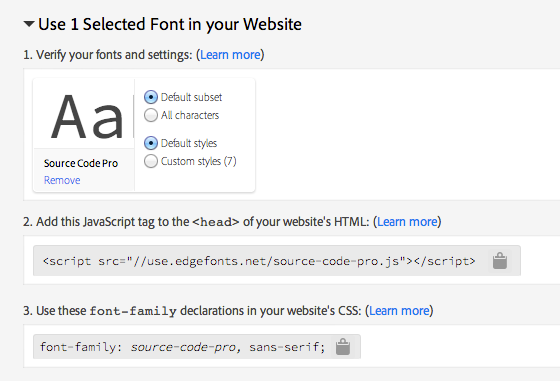560x381 pixels.
Task: Click the script src code text
Action: 259,261
